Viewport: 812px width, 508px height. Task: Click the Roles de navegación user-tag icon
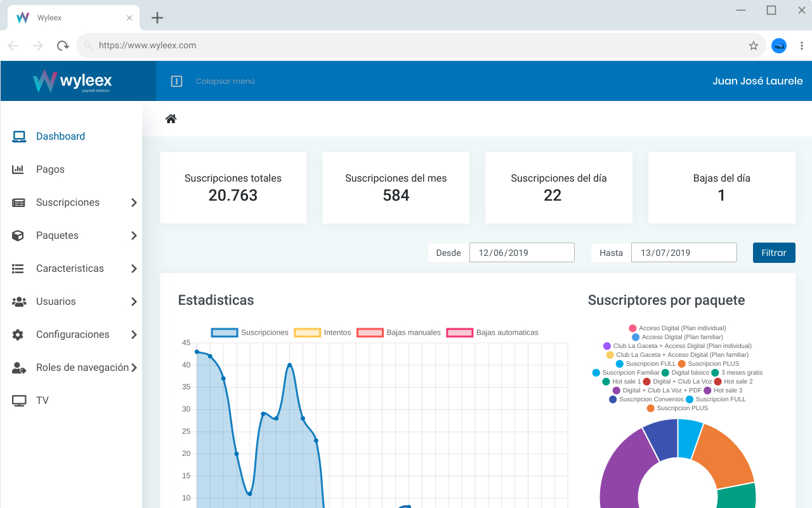19,368
